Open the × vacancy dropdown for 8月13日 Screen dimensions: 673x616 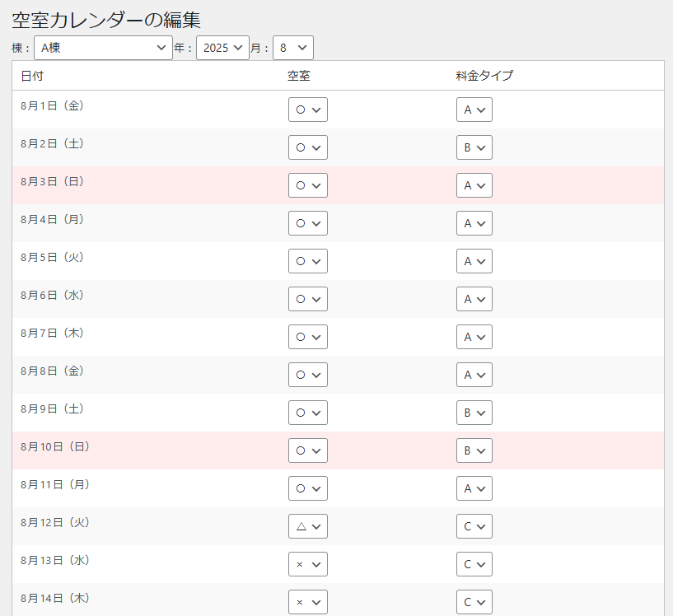[x=308, y=564]
